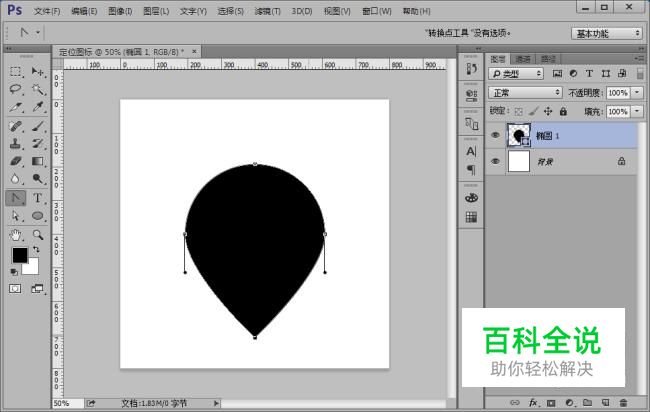Close the 定位图标 document tab

coord(194,51)
